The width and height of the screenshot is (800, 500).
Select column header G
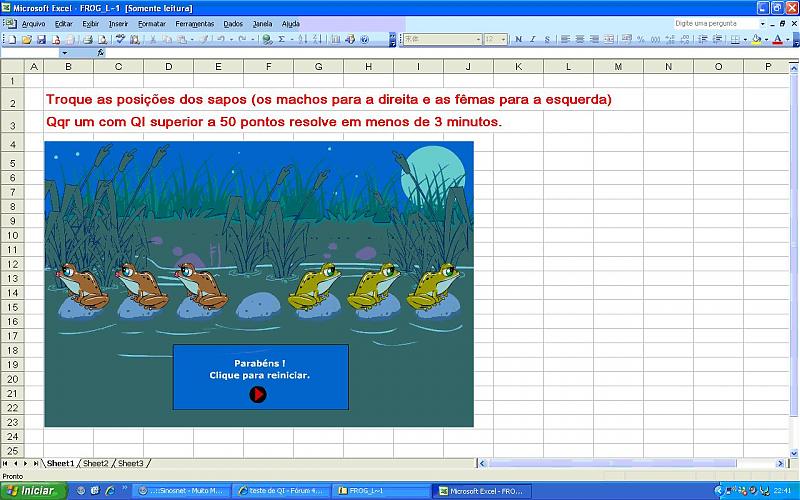click(318, 67)
